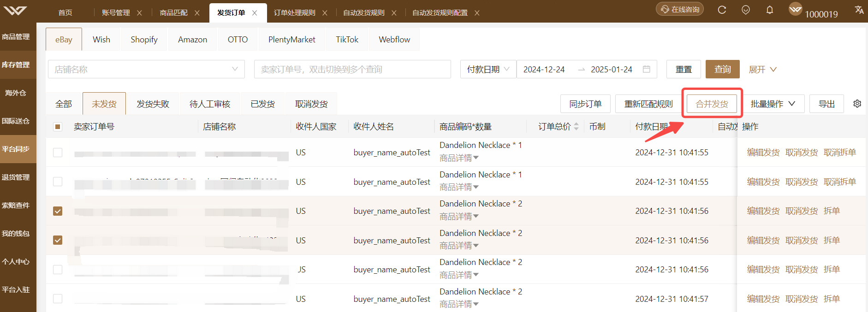Image resolution: width=868 pixels, height=312 pixels.
Task: Open 我的钱包 in sidebar
Action: point(16,233)
